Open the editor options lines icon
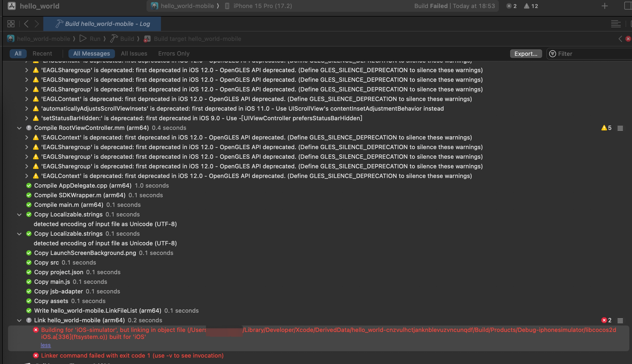Image resolution: width=632 pixels, height=364 pixels. [x=616, y=24]
